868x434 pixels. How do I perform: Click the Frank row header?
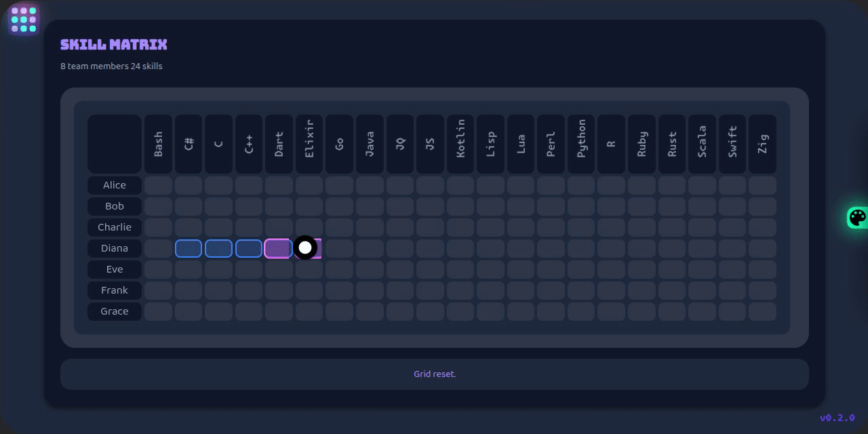tap(115, 290)
